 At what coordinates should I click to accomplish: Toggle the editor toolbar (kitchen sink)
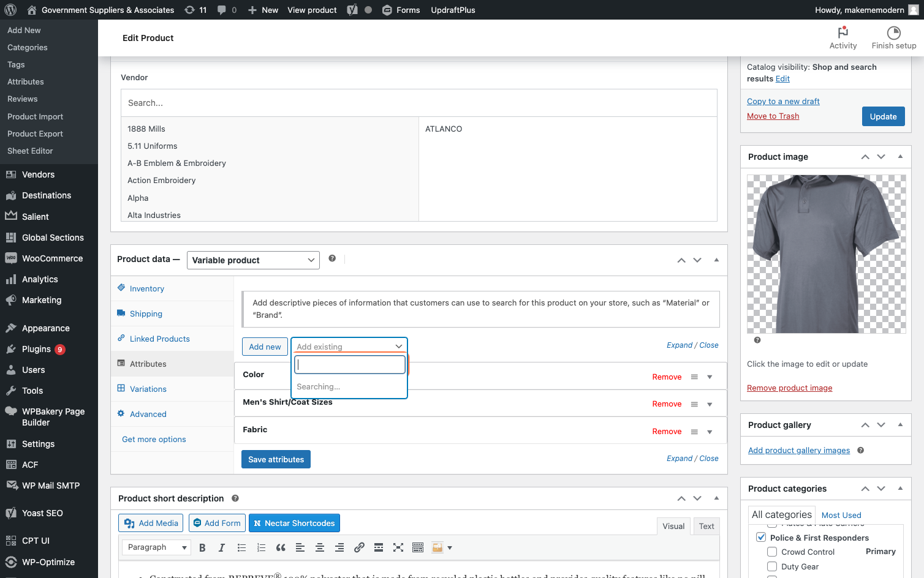coord(418,548)
